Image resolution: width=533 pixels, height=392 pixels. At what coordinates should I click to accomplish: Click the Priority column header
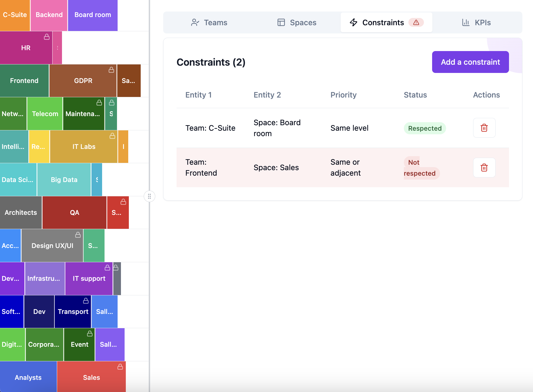pos(343,95)
